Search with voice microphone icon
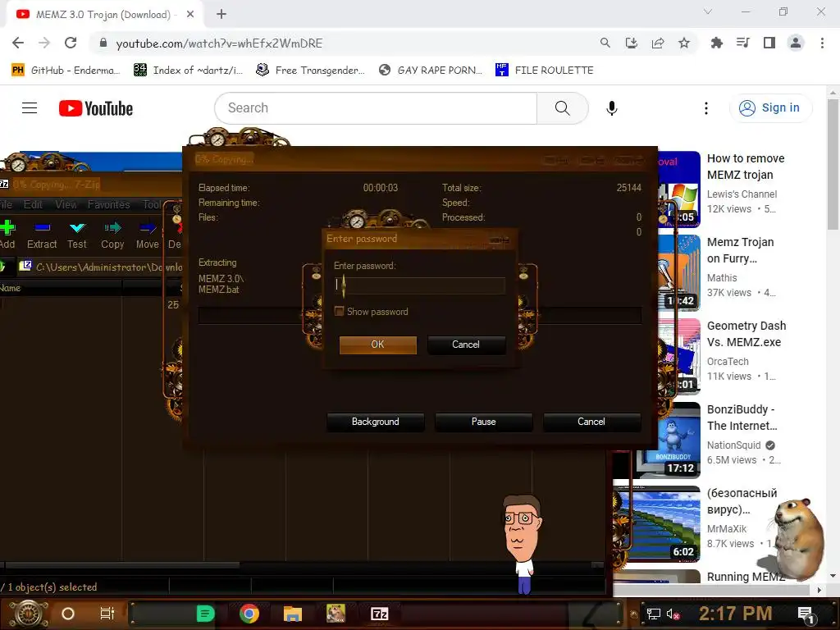 pos(612,108)
